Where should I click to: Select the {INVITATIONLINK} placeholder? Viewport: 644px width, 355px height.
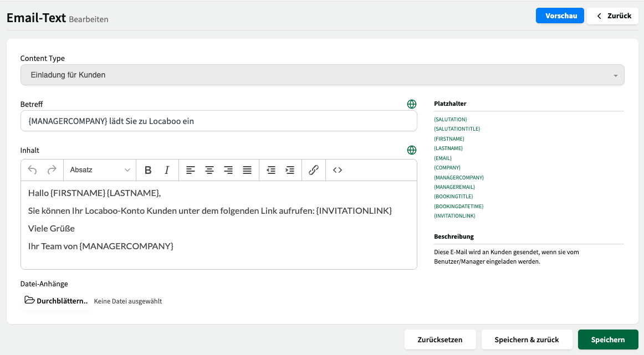point(454,216)
